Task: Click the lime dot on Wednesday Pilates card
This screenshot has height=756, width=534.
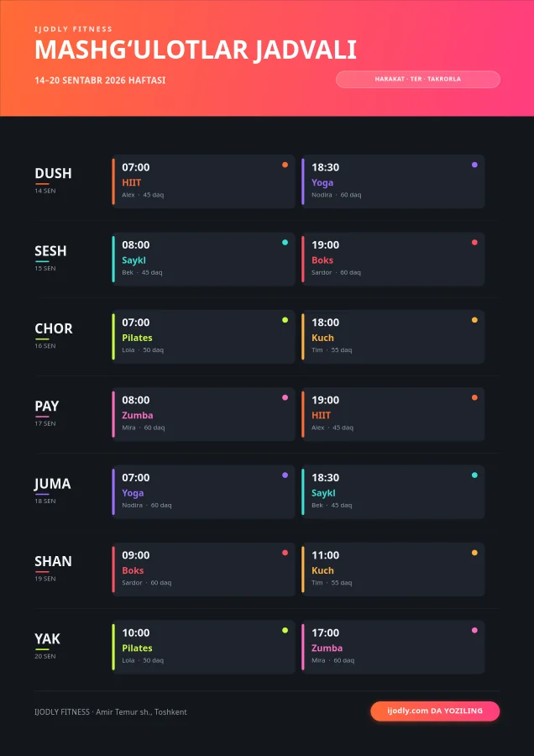Action: pos(285,320)
